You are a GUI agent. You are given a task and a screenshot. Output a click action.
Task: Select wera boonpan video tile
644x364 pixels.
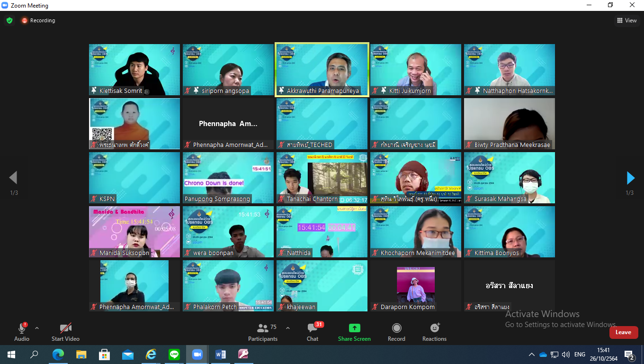[228, 232]
